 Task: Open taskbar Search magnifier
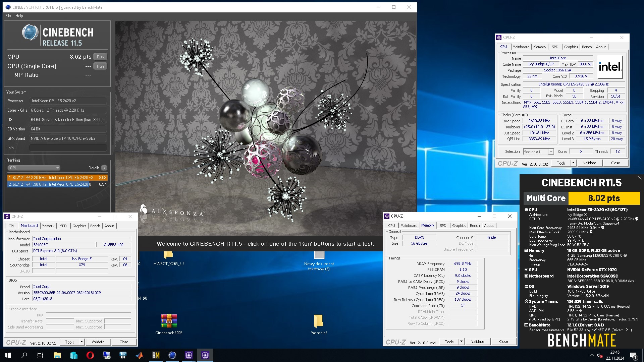(x=24, y=355)
